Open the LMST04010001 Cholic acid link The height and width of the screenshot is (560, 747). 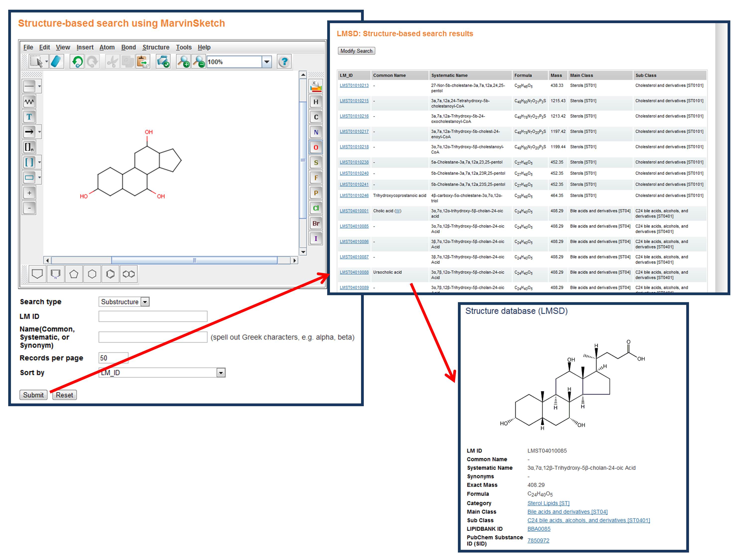[x=354, y=211]
